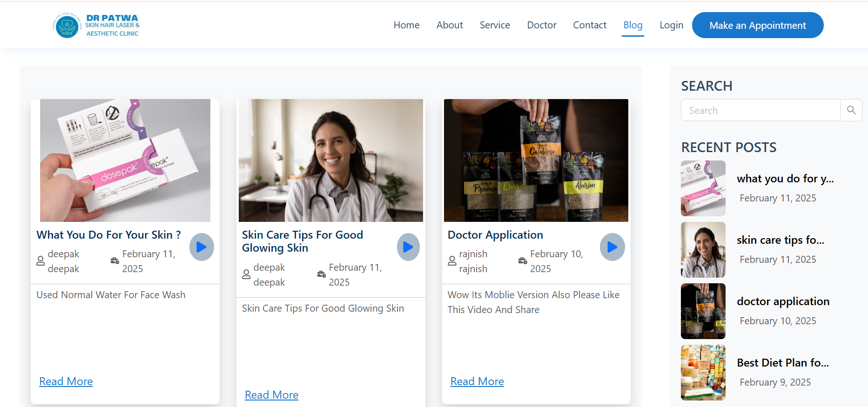Click author icon beside rajnish
Screen dimensions: 868x407
click(452, 261)
